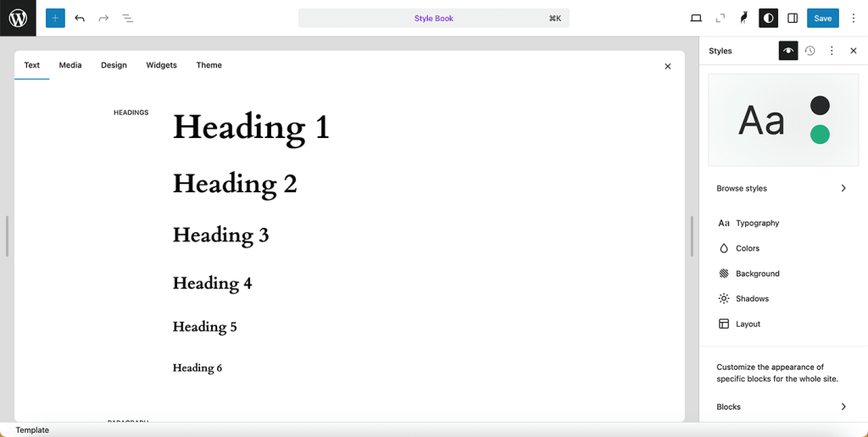Switch to the Widgets tab

(x=161, y=65)
